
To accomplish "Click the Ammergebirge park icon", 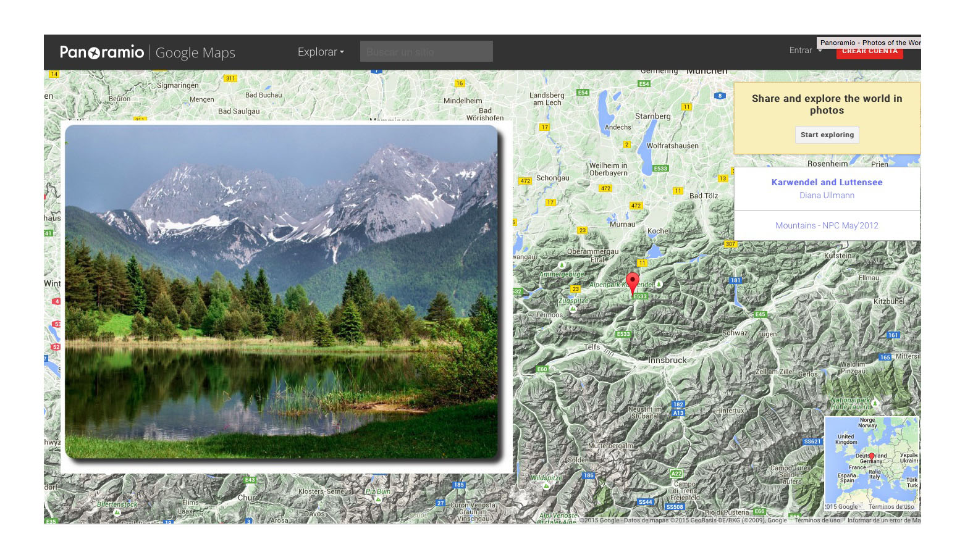I will click(x=562, y=265).
